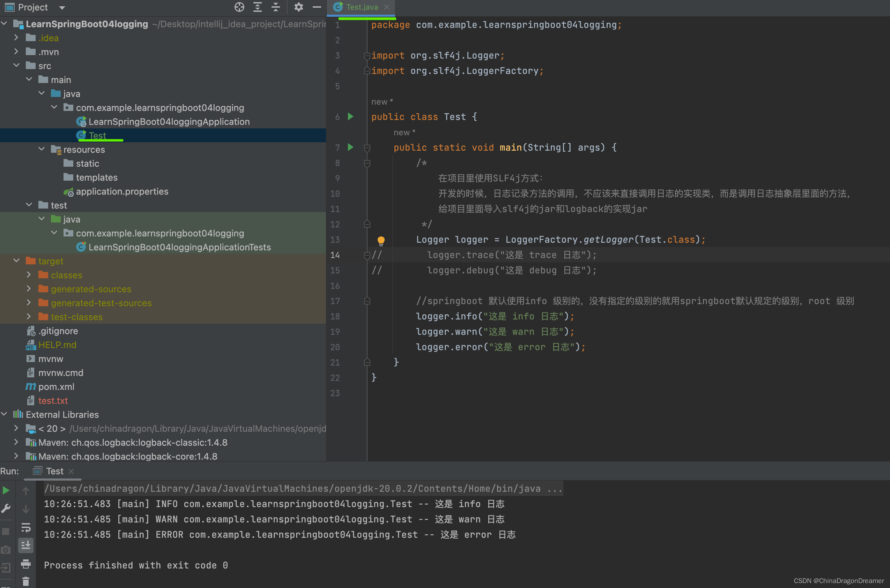The width and height of the screenshot is (890, 588).
Task: Switch to the Test.java editor tab
Action: pos(362,7)
